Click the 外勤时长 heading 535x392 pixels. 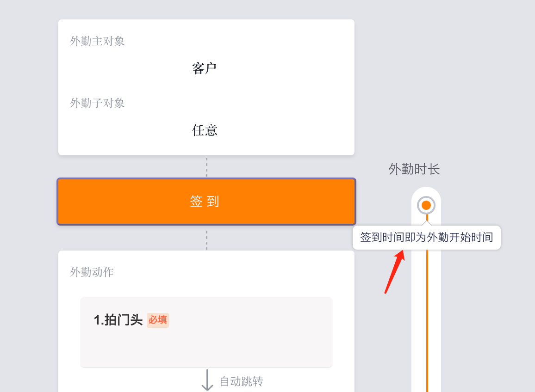[x=414, y=169]
